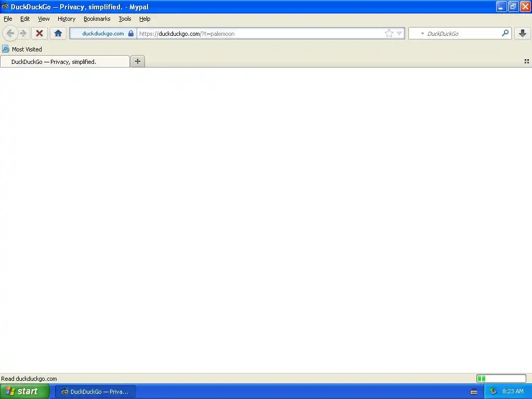532x399 pixels.
Task: Open the URL history dropdown arrow
Action: pos(400,33)
